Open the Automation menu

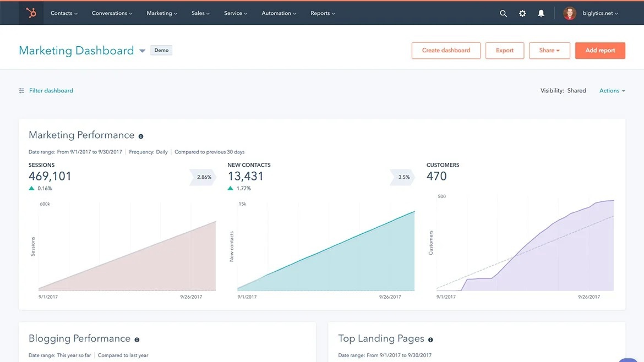[x=279, y=13]
